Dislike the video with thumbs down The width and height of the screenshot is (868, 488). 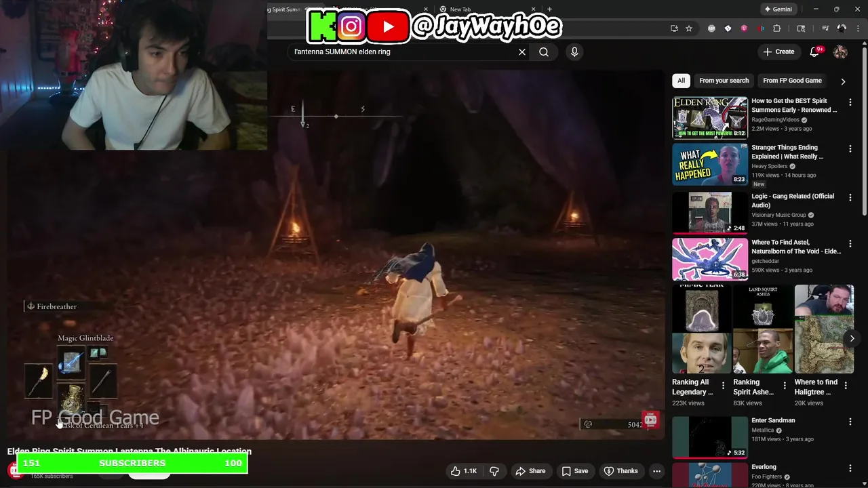click(494, 471)
